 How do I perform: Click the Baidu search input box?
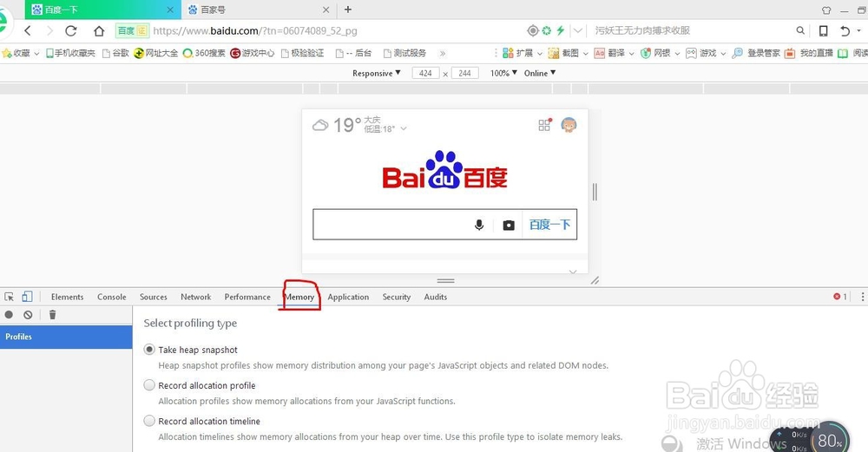(391, 224)
